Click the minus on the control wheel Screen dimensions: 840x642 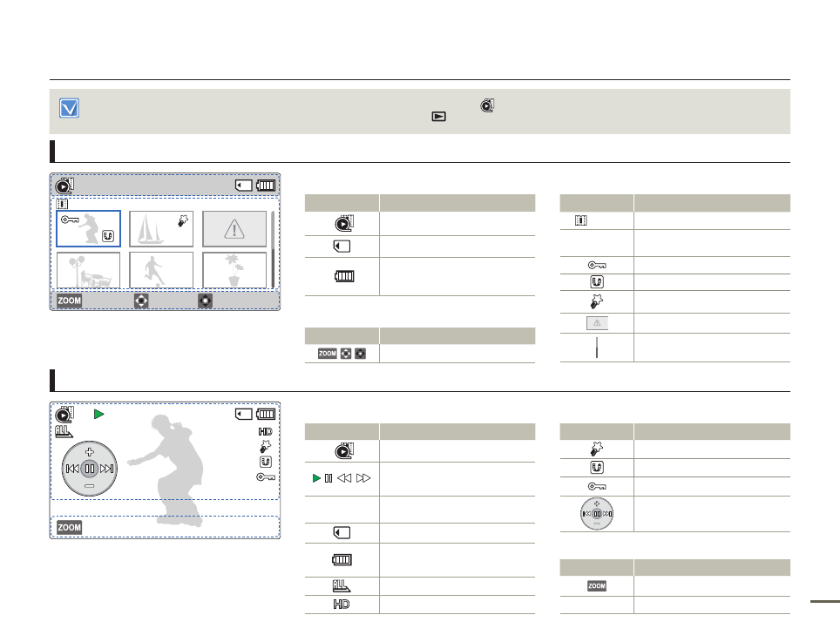pyautogui.click(x=89, y=485)
